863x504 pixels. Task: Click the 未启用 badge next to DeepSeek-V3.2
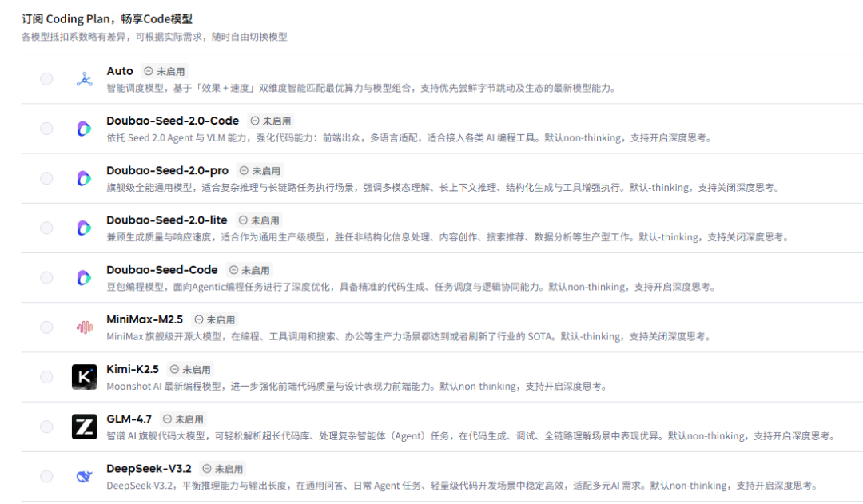tap(222, 469)
